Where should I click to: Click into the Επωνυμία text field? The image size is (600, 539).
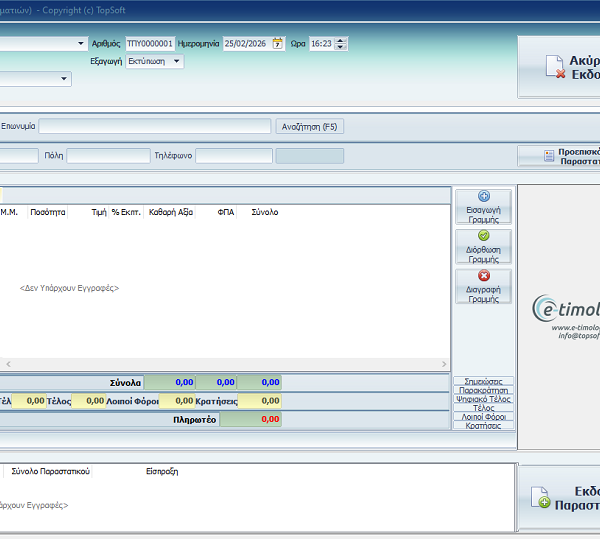(x=155, y=127)
